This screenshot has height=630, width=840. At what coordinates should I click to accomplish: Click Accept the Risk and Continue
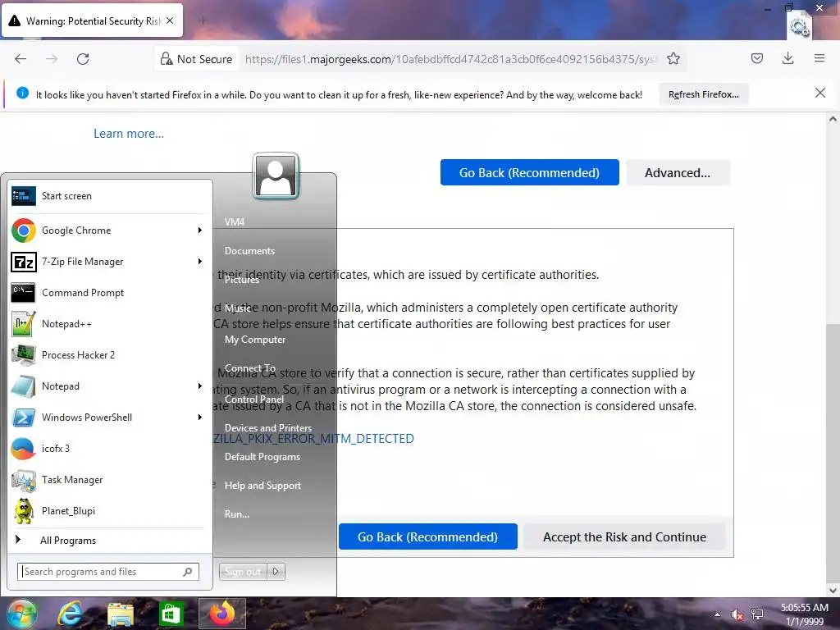[624, 536]
